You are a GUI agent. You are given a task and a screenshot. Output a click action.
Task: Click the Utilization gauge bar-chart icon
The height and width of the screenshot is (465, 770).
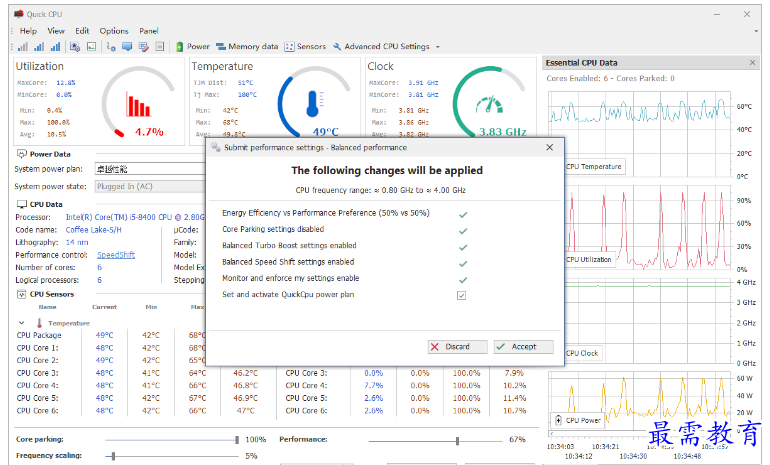click(138, 104)
